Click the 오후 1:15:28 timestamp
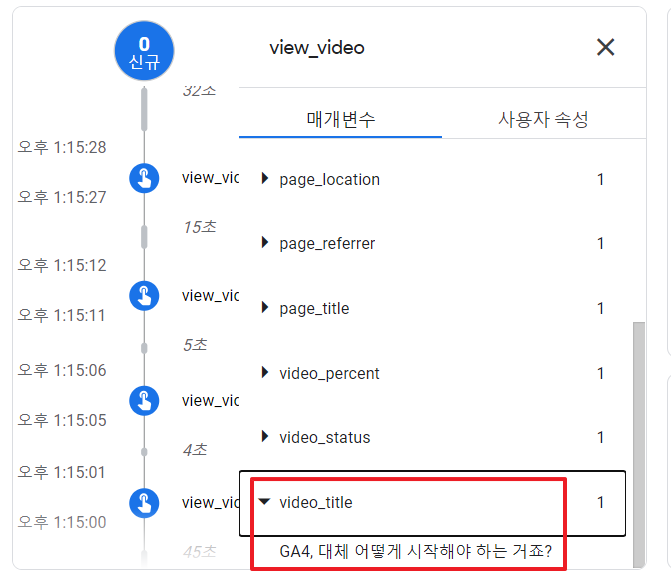Screen dimensions: 671x582 point(62,147)
